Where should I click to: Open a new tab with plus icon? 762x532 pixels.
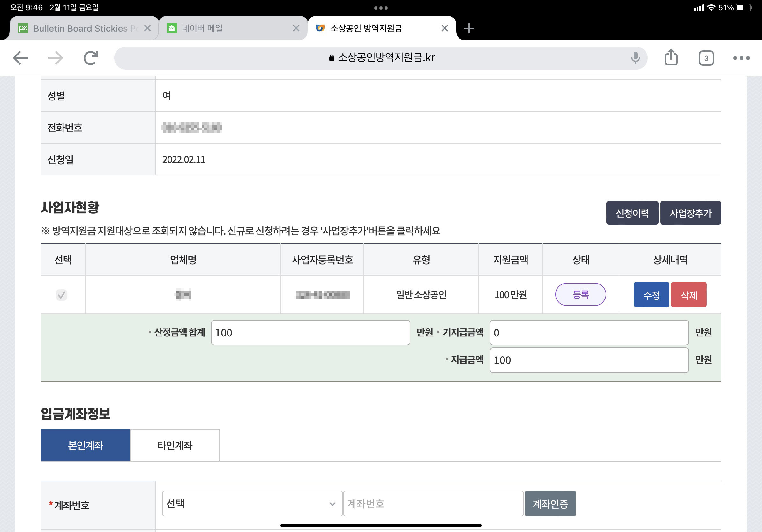click(469, 28)
